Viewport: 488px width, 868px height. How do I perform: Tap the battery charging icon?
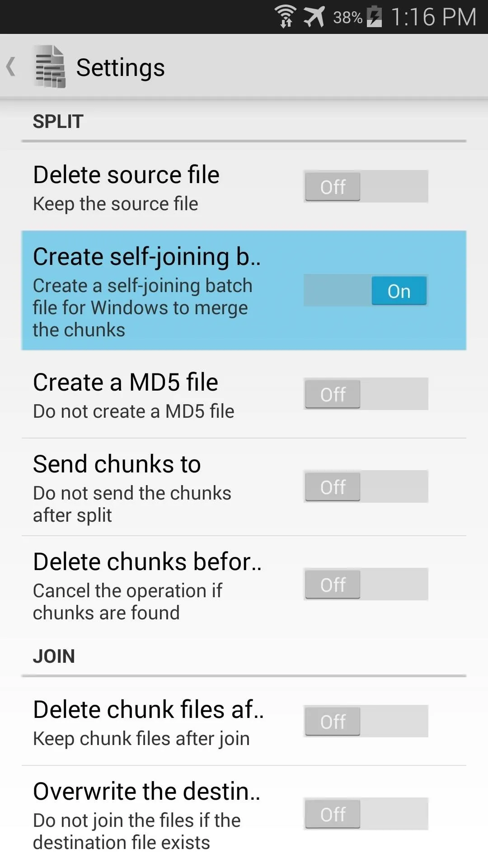click(374, 17)
